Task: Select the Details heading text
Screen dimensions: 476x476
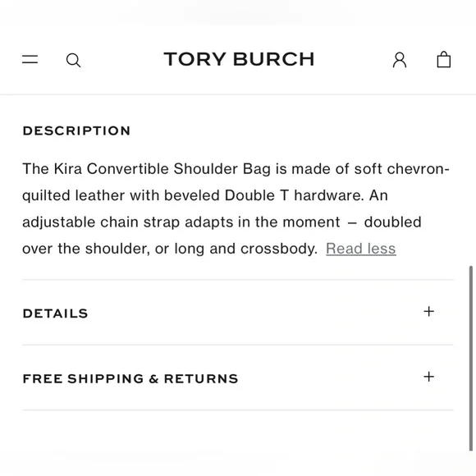Action: point(55,314)
